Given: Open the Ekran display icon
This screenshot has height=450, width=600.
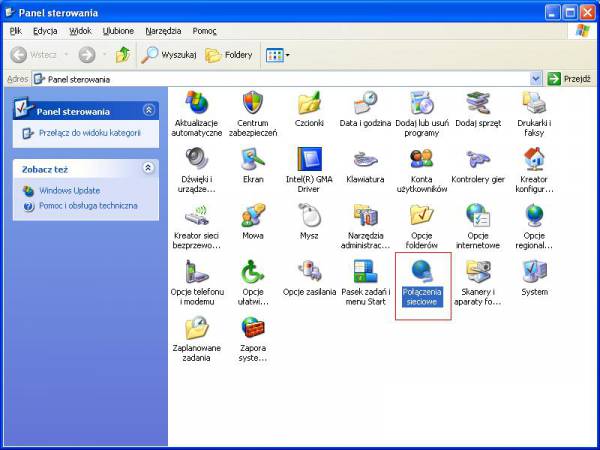Looking at the screenshot, I should pos(253,159).
